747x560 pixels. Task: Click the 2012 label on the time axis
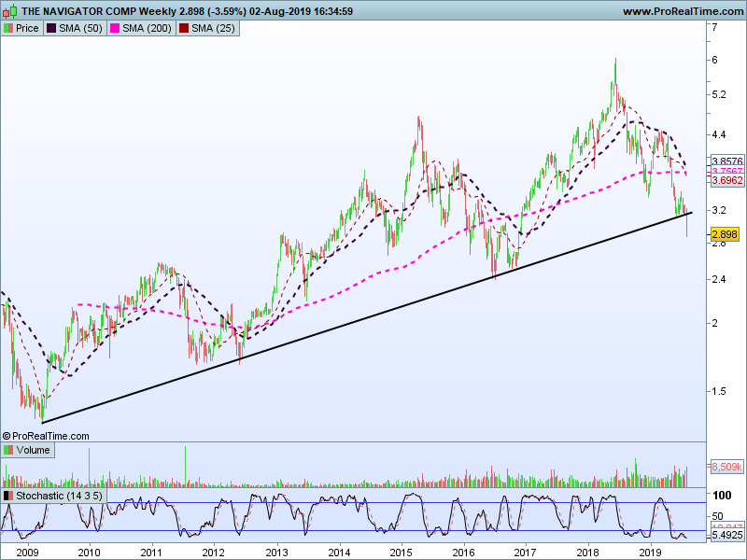[214, 553]
